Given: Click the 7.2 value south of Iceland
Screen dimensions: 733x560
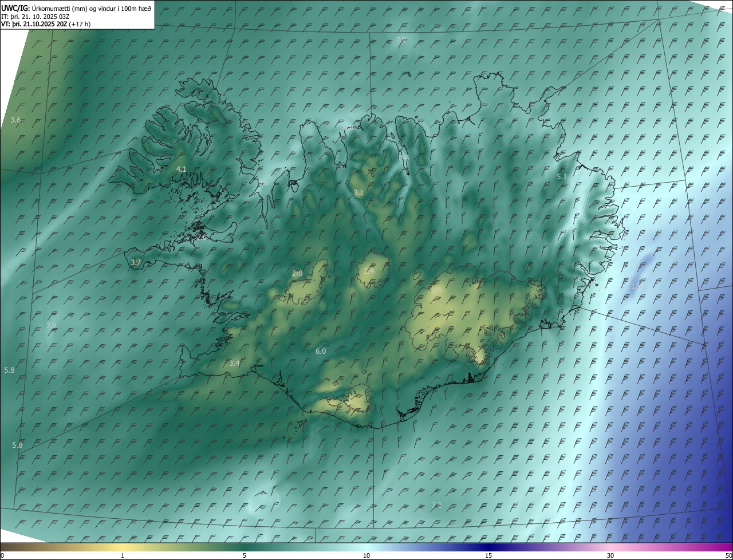Looking at the screenshot, I should tap(436, 505).
